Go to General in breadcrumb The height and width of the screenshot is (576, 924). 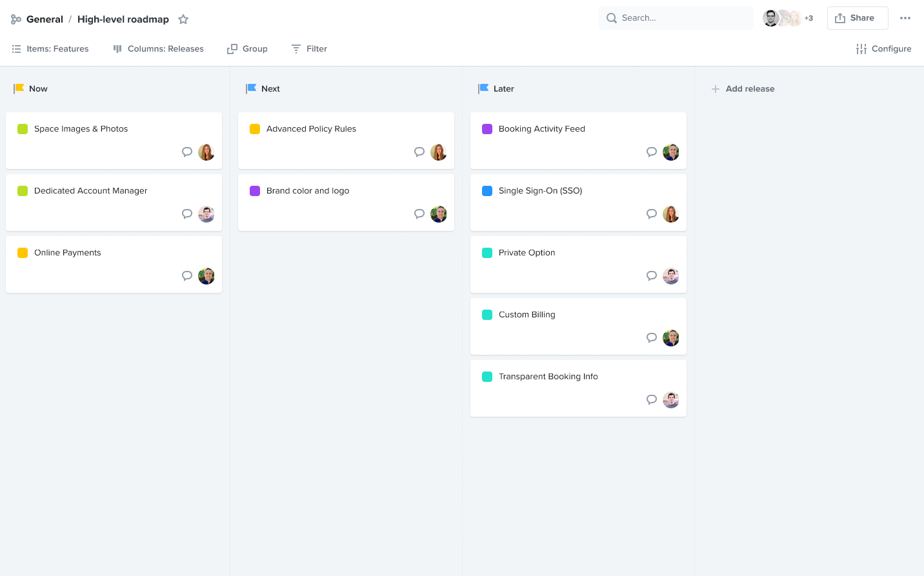tap(45, 19)
